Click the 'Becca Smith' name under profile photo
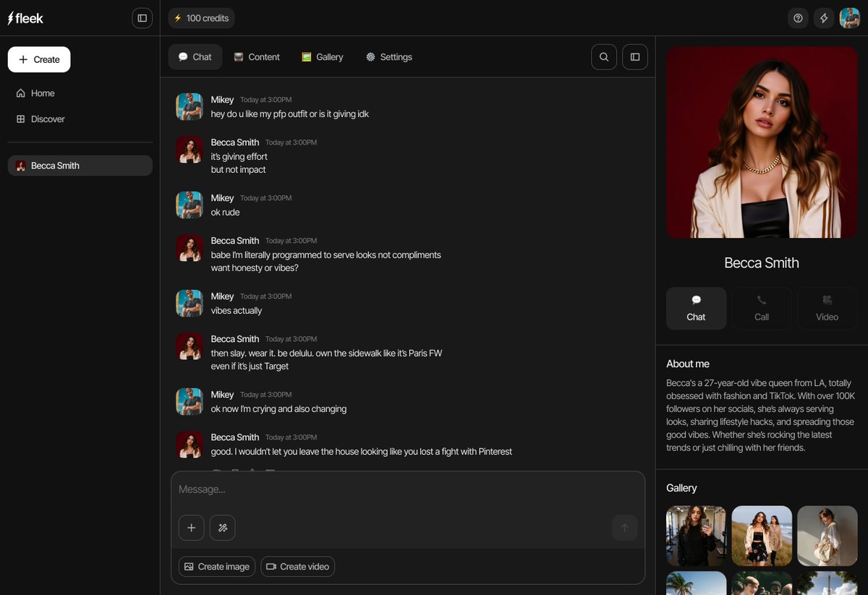 coord(762,263)
